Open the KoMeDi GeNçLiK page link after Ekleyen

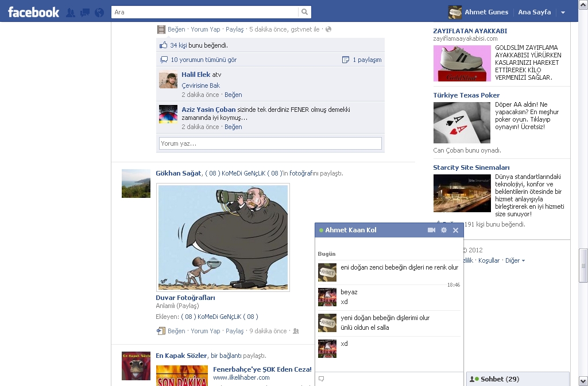pyautogui.click(x=219, y=317)
